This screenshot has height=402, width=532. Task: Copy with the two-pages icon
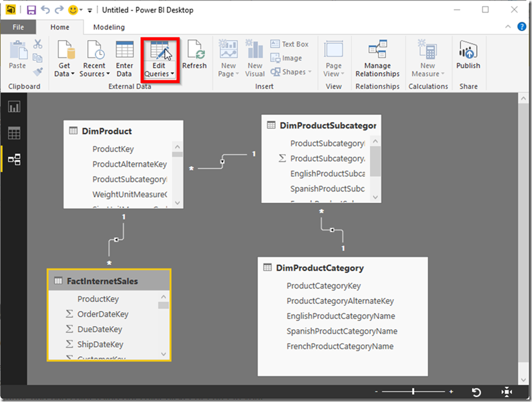tap(38, 58)
